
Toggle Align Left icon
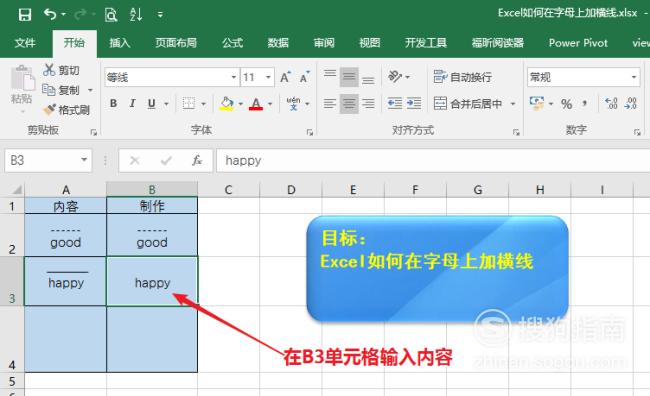pyautogui.click(x=330, y=103)
